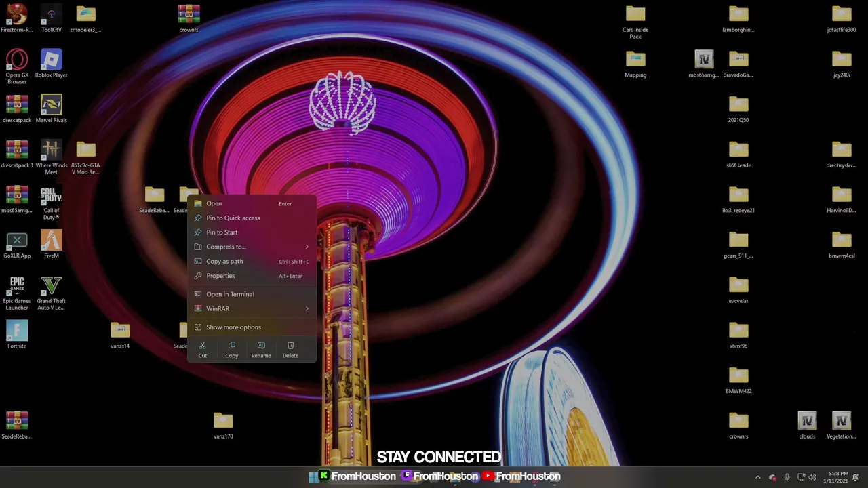
Task: Select the jdfastlife300 folder icon
Action: coord(842,18)
